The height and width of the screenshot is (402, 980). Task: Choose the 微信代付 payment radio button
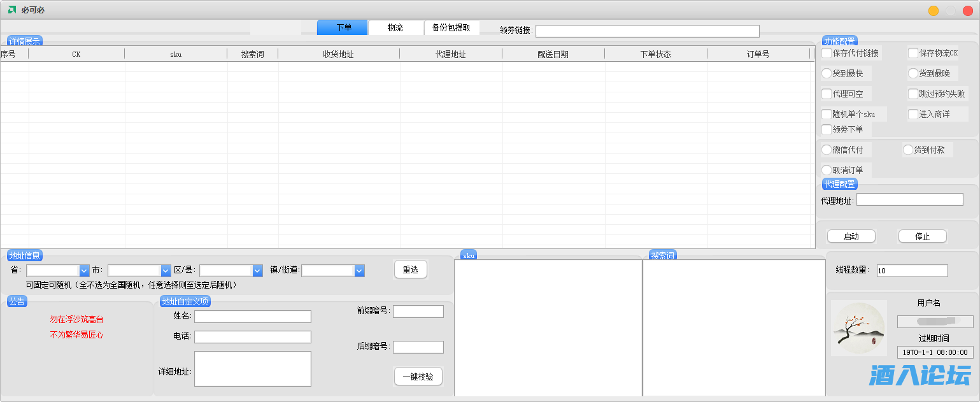point(827,150)
